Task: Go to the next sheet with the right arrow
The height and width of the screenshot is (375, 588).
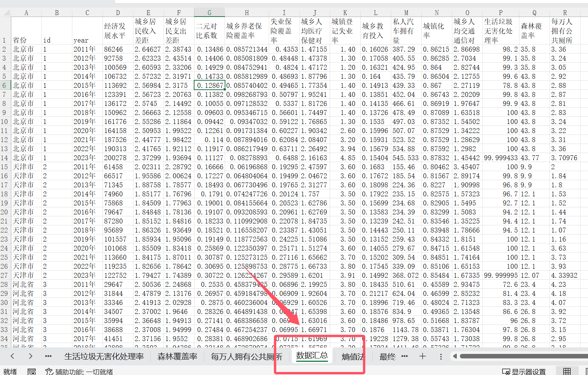Action: tap(31, 356)
